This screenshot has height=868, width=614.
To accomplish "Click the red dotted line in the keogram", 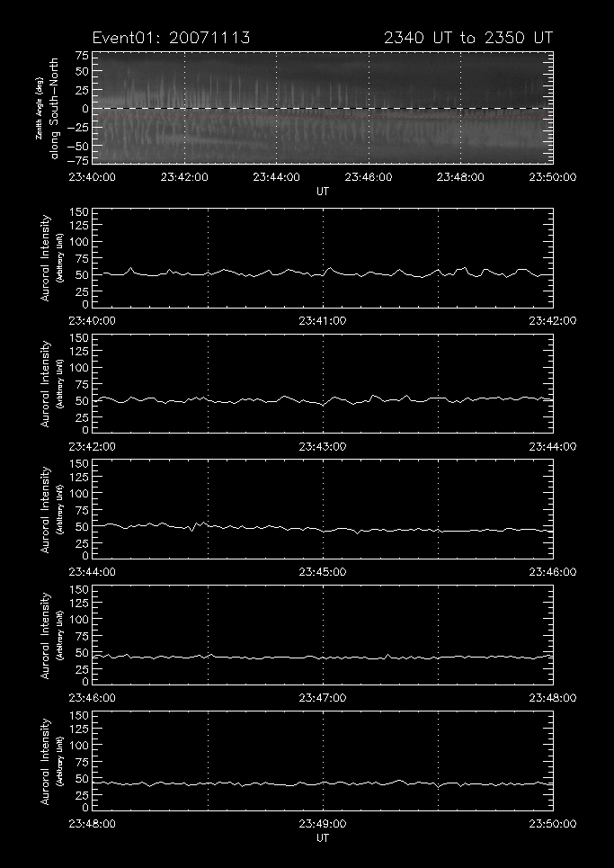I will tap(323, 117).
